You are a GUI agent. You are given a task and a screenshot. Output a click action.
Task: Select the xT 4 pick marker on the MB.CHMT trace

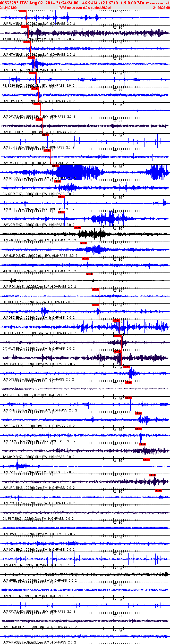[x=86, y=259]
